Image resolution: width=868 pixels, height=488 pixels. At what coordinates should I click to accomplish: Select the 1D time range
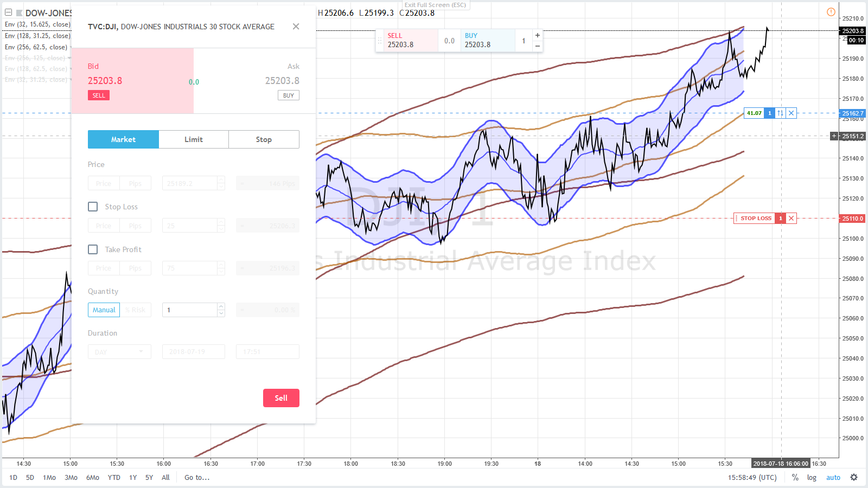(x=14, y=478)
